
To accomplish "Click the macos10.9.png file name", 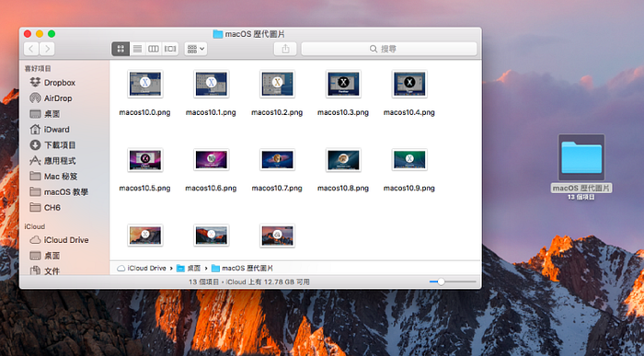I will [x=409, y=188].
